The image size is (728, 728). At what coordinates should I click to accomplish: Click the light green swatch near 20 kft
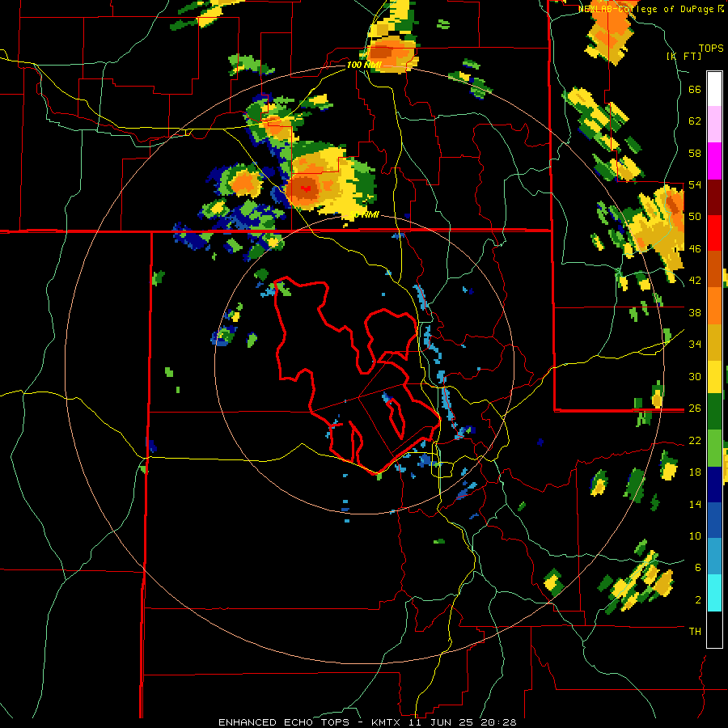click(714, 448)
